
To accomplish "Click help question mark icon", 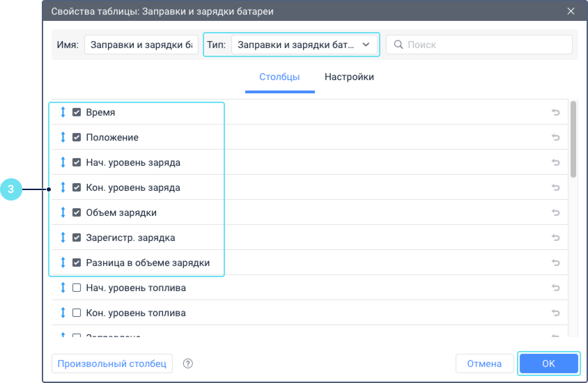I will 187,364.
